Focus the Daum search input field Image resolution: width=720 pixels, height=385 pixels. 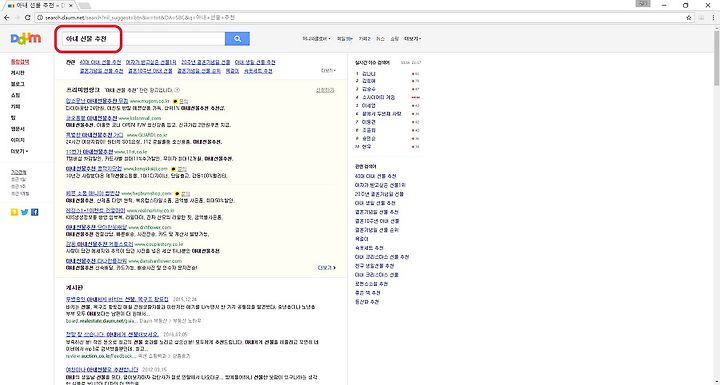pyautogui.click(x=144, y=39)
